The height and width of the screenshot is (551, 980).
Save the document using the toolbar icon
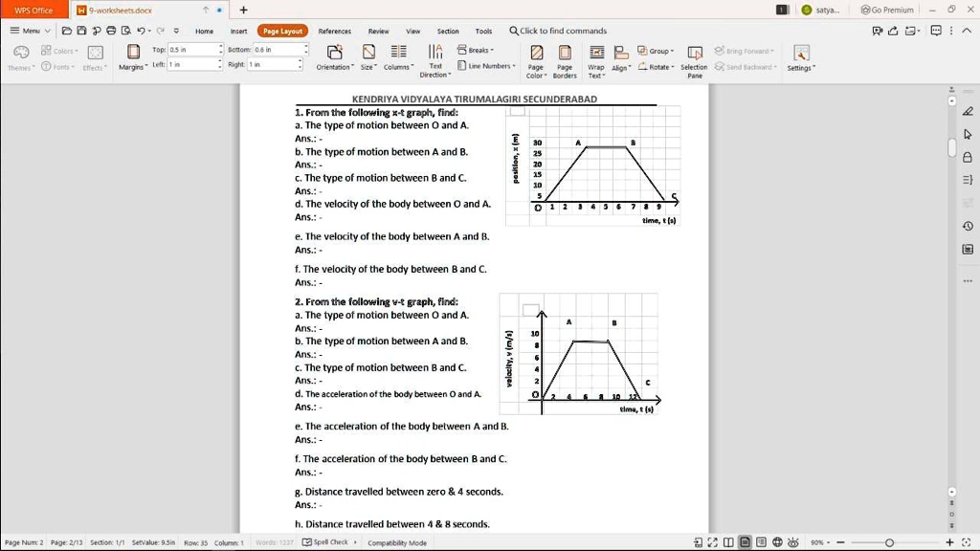click(81, 31)
